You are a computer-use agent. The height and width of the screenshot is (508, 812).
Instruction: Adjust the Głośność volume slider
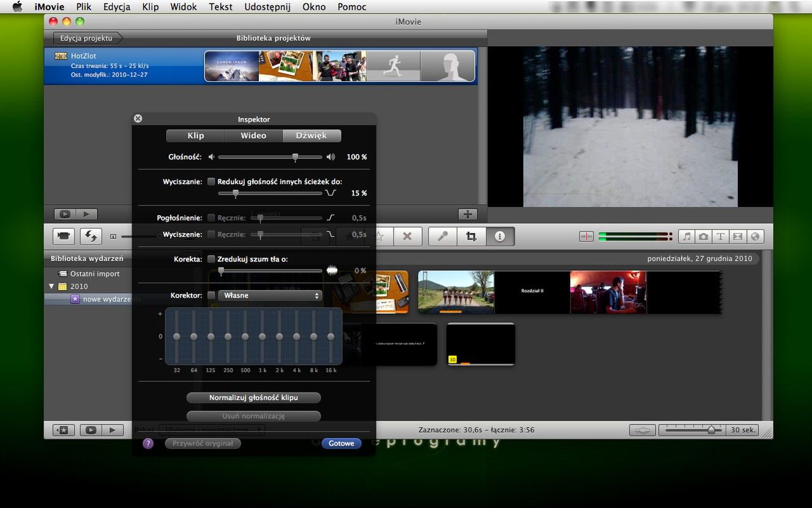(270, 157)
